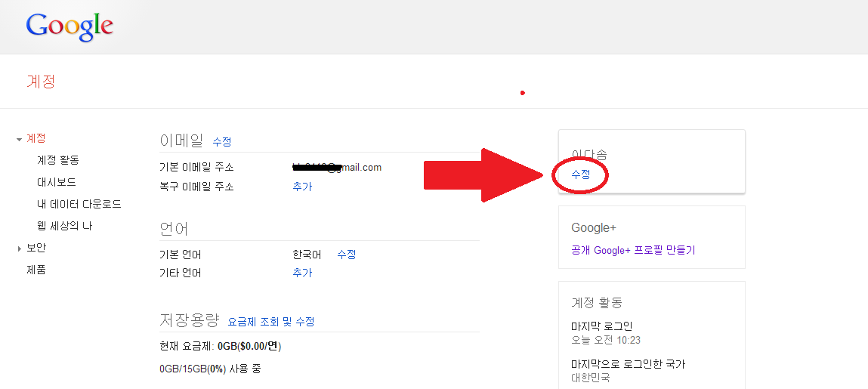Click the 계정 page title
This screenshot has height=389, width=868.
click(41, 82)
